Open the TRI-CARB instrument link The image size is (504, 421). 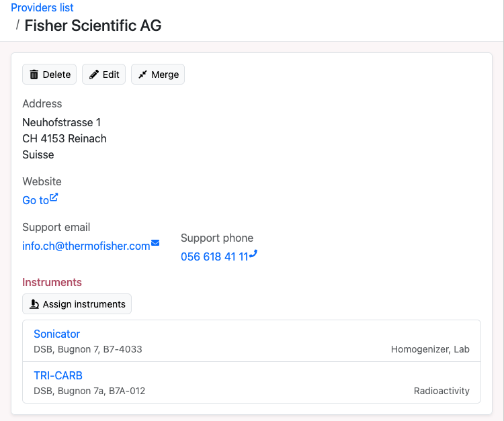(58, 375)
